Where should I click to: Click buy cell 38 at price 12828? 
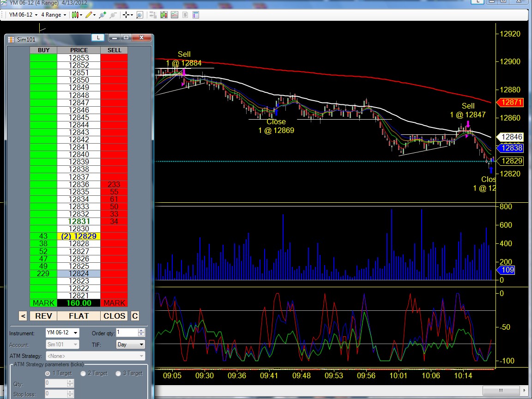43,244
